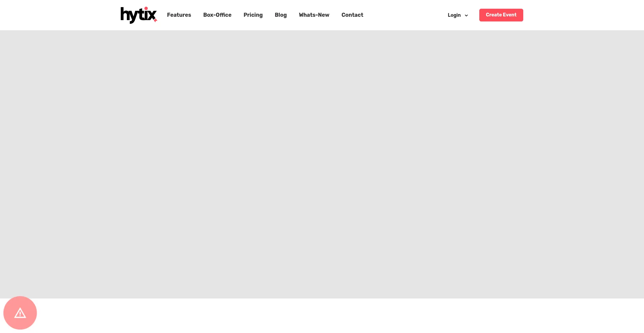644x333 pixels.
Task: Select Pricing from the top navigation
Action: pyautogui.click(x=253, y=15)
